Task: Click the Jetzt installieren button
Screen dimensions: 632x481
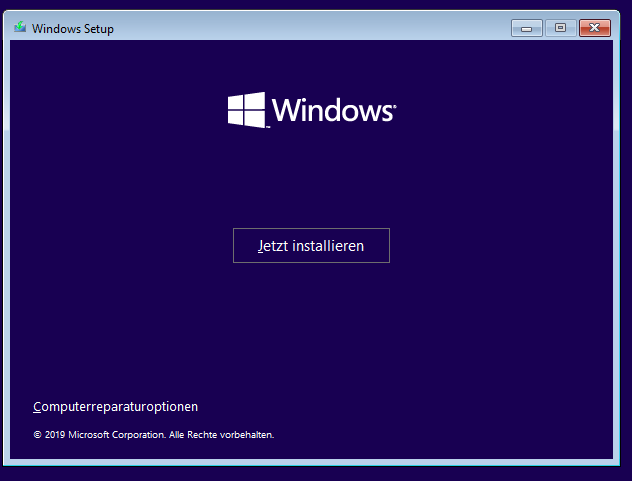Action: pos(311,246)
